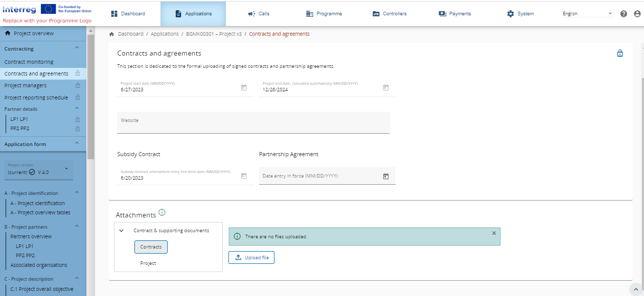Click the home icon in breadcrumb

point(111,34)
